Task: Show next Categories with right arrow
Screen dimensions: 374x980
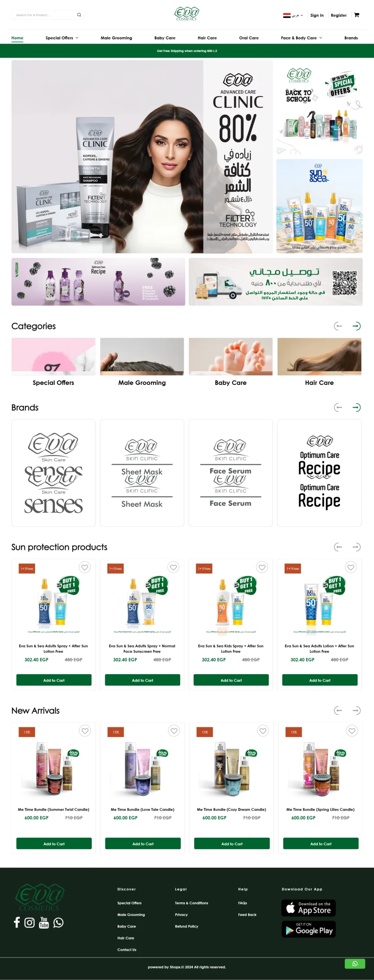Action: (356, 326)
